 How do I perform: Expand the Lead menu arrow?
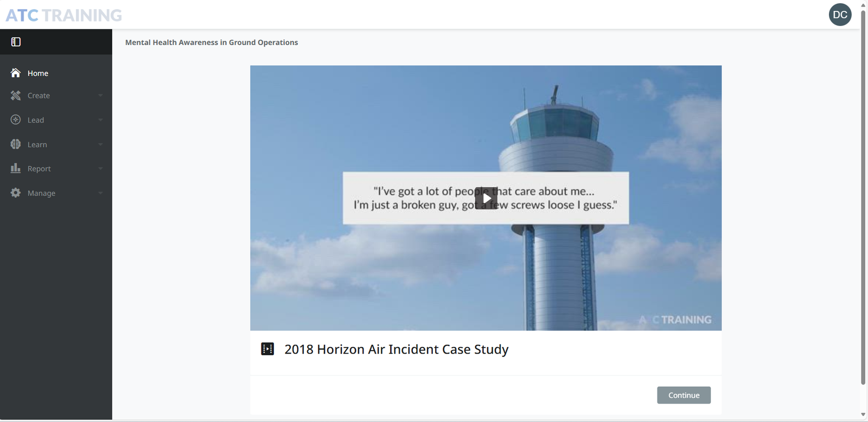click(100, 120)
